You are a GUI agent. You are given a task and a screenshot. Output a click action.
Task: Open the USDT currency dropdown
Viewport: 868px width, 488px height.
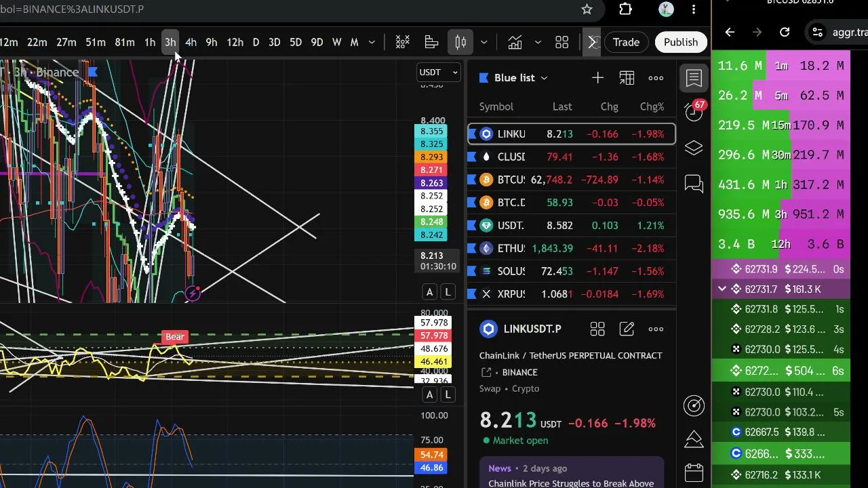point(439,72)
